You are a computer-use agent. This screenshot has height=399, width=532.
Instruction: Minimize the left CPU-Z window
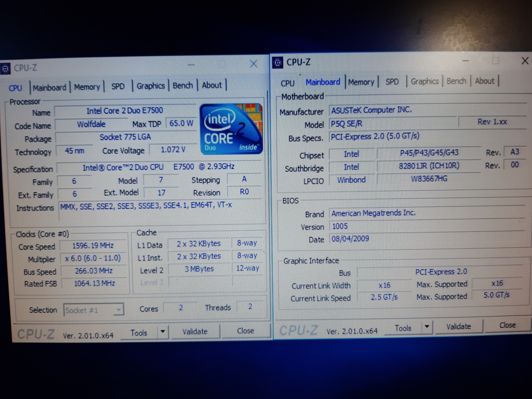pos(191,65)
